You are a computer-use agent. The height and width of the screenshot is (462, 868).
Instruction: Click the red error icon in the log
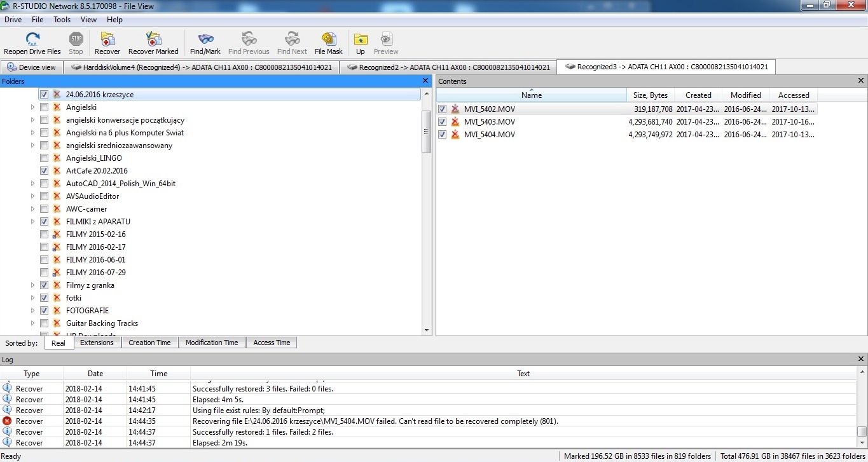pyautogui.click(x=7, y=421)
